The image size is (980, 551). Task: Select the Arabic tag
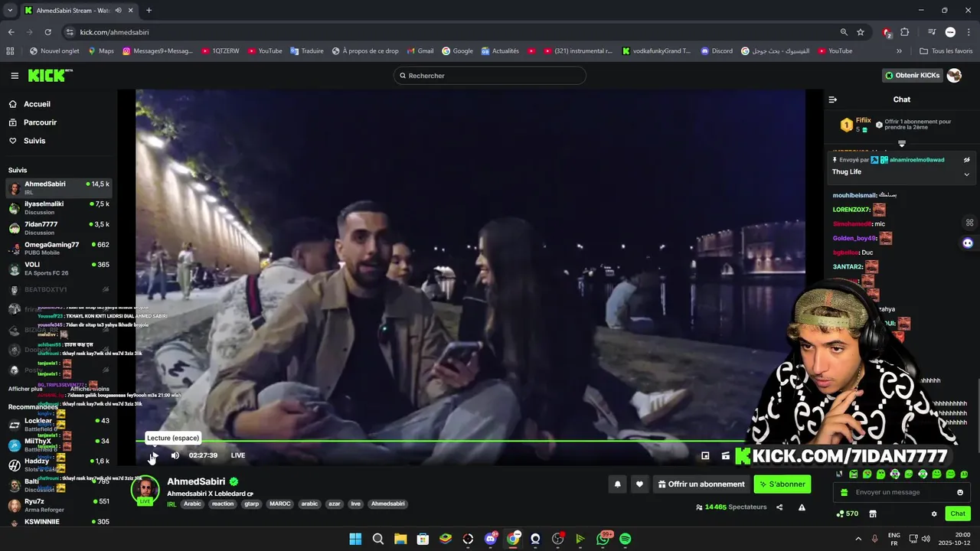pyautogui.click(x=192, y=504)
